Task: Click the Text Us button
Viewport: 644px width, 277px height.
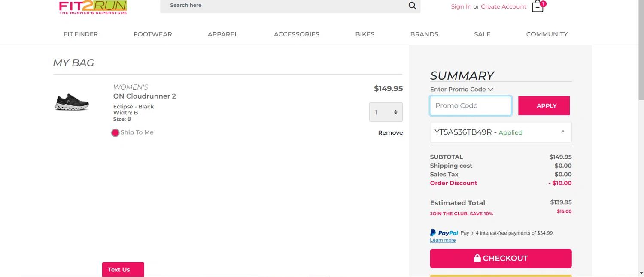Action: point(123,269)
